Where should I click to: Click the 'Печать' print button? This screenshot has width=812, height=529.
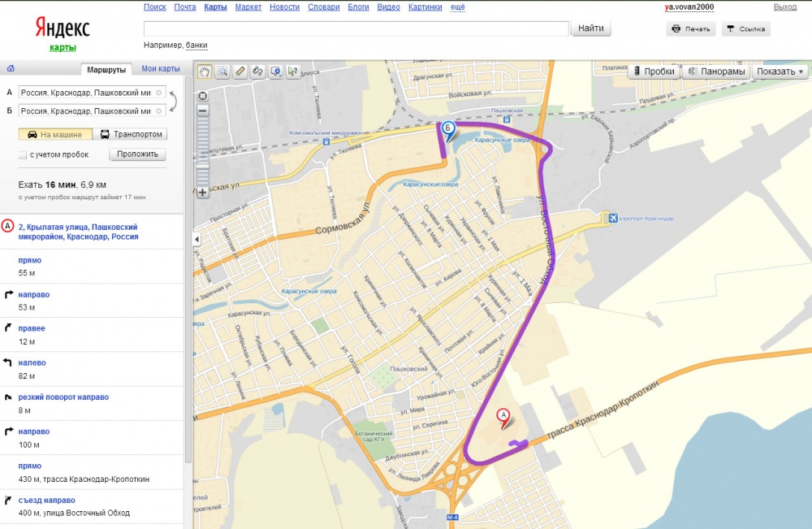tap(691, 29)
